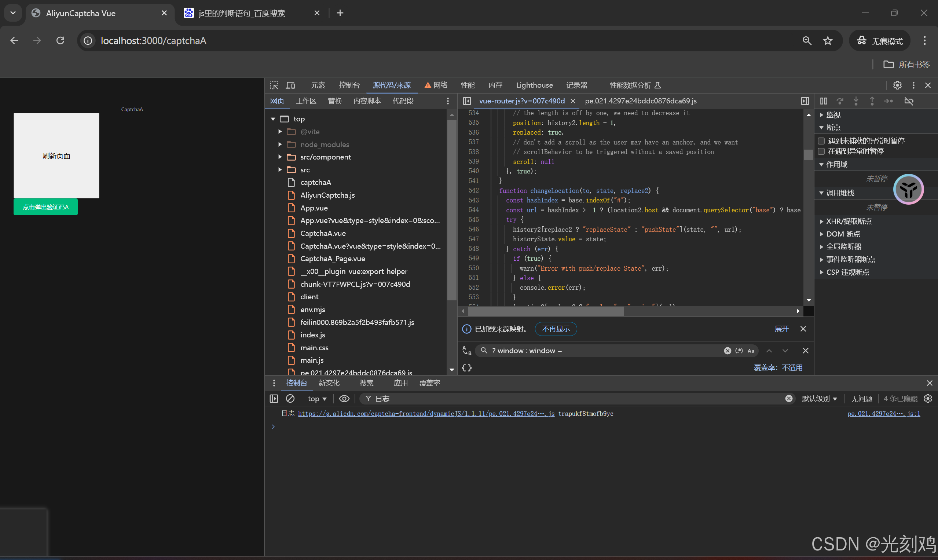938x560 pixels.
Task: Clear the console with the ban icon
Action: 290,399
